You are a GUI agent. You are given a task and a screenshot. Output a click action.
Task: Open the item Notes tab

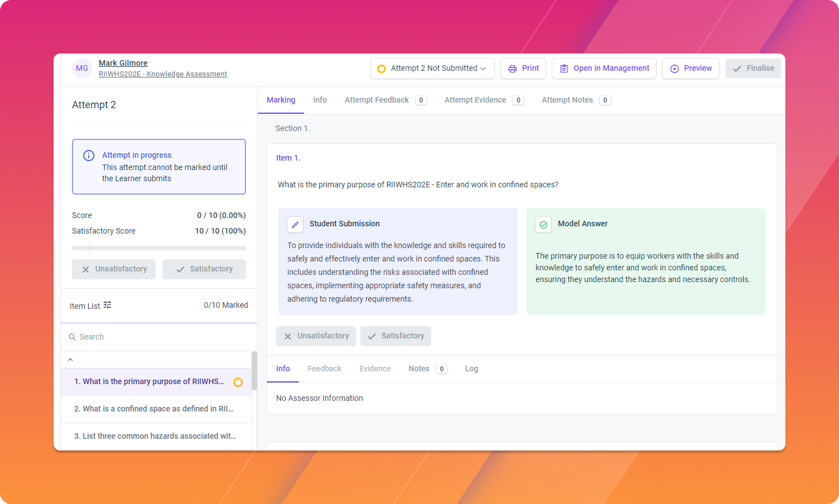[x=427, y=369]
